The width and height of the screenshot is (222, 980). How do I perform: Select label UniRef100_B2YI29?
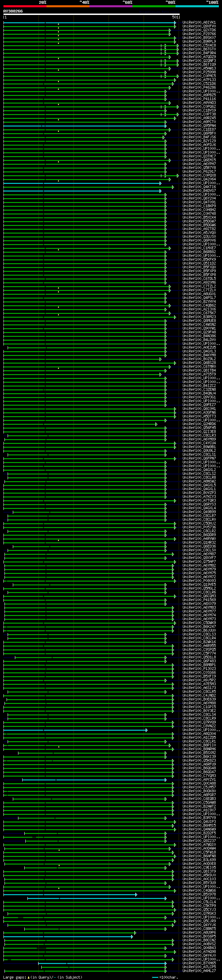(x=199, y=141)
